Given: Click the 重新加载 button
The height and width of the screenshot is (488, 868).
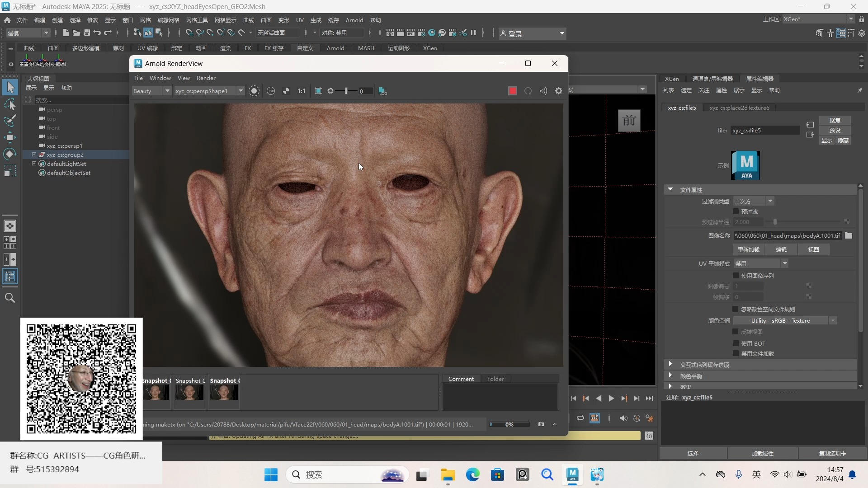Looking at the screenshot, I should point(748,249).
